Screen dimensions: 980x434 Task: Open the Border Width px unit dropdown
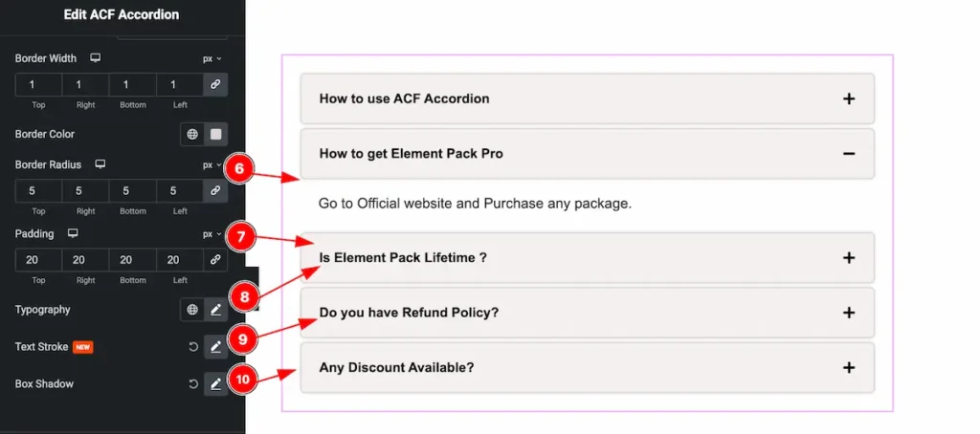(212, 58)
